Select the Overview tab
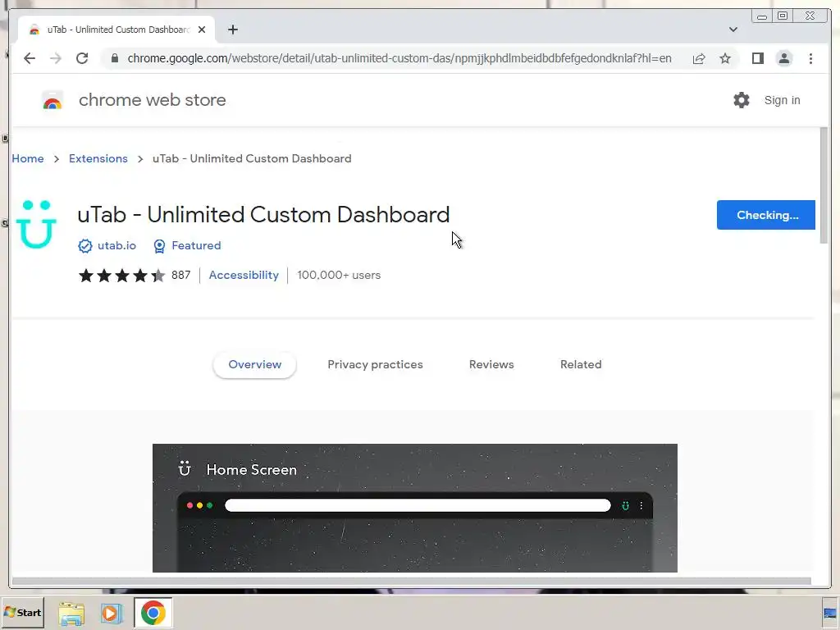The width and height of the screenshot is (840, 630). [x=254, y=365]
